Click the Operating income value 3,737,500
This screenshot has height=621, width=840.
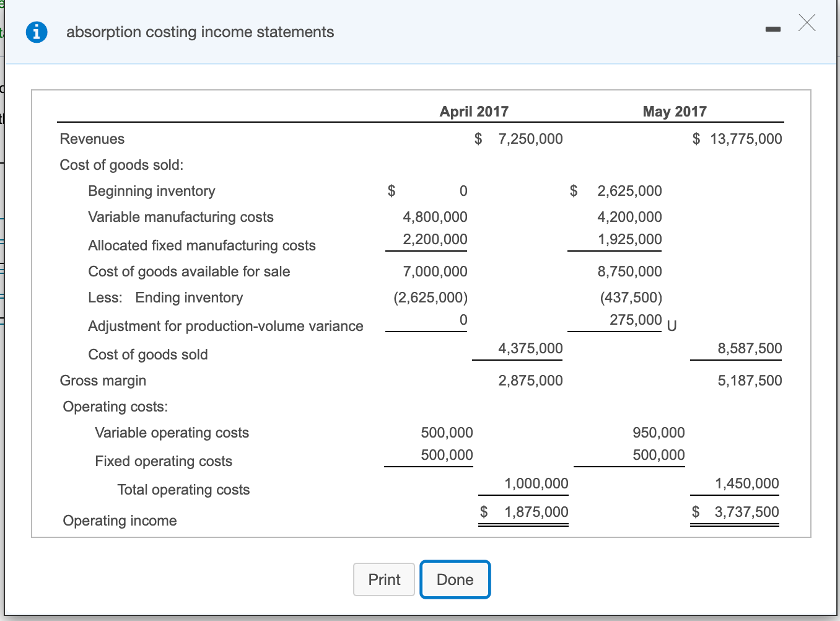point(746,512)
